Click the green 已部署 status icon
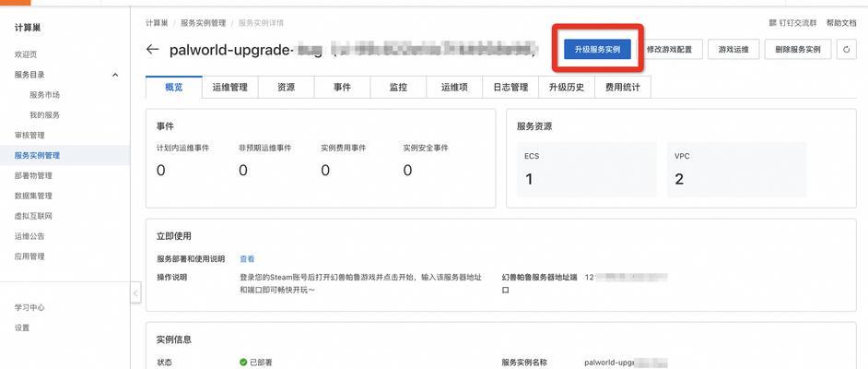 [243, 363]
